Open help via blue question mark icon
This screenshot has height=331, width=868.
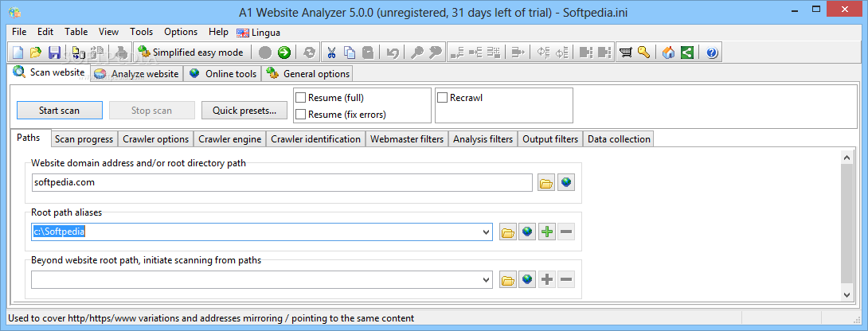click(x=712, y=53)
